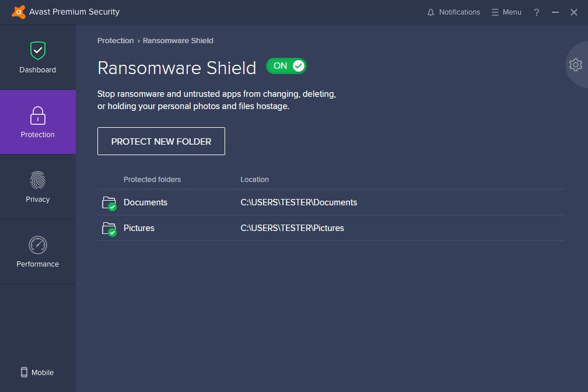Click the Avast logo in title bar
Screen dimensions: 588x392
tap(19, 12)
